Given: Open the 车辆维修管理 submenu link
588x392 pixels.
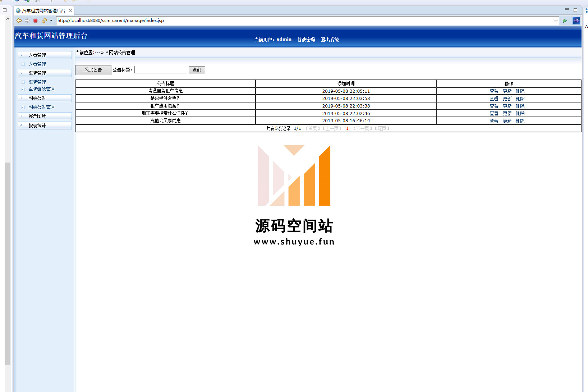Looking at the screenshot, I should [42, 89].
